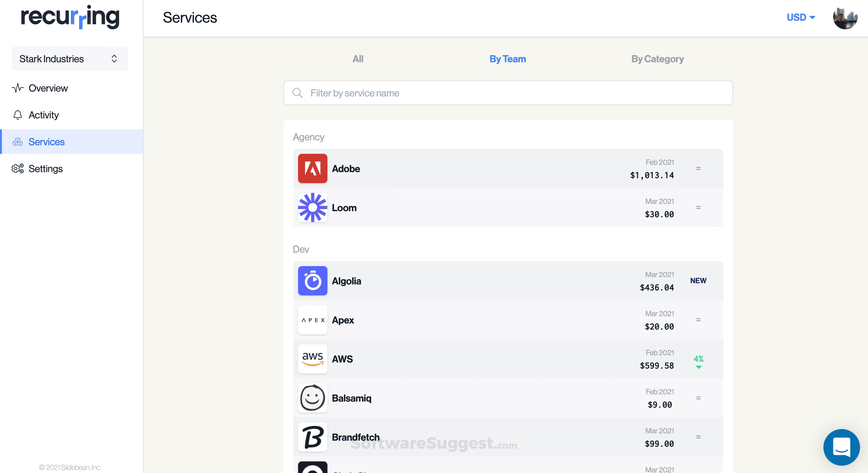Click the Apex service logo
868x473 pixels.
(x=312, y=320)
